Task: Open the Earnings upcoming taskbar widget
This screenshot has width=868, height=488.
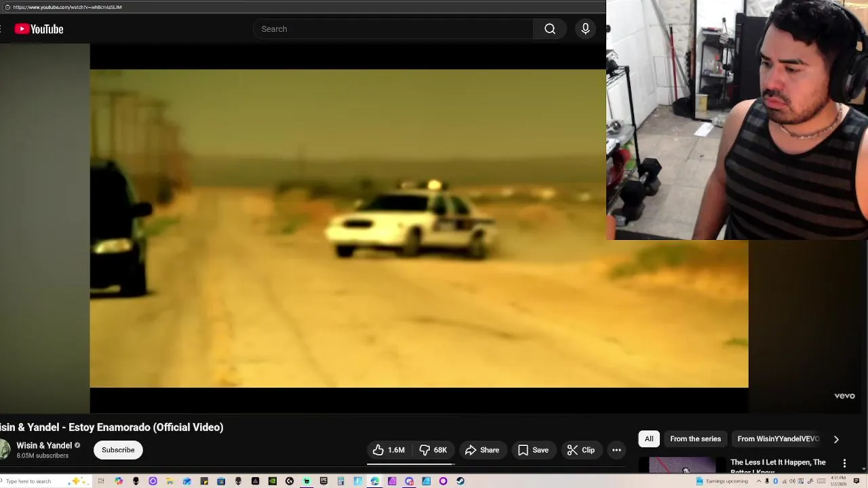Action: click(722, 481)
